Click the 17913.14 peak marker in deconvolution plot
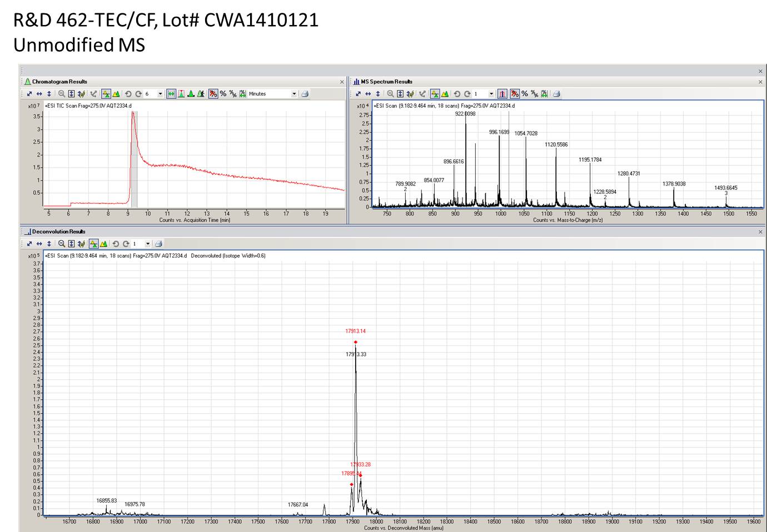The width and height of the screenshot is (767, 532). [355, 342]
